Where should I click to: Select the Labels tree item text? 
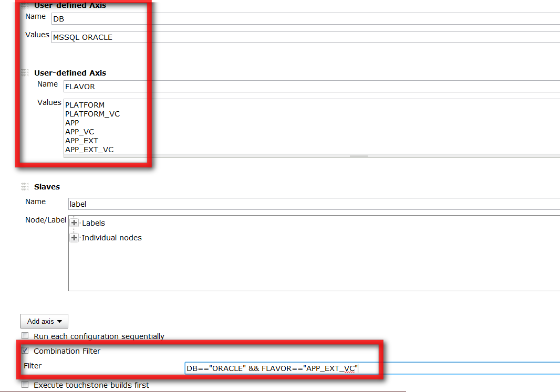coord(94,223)
